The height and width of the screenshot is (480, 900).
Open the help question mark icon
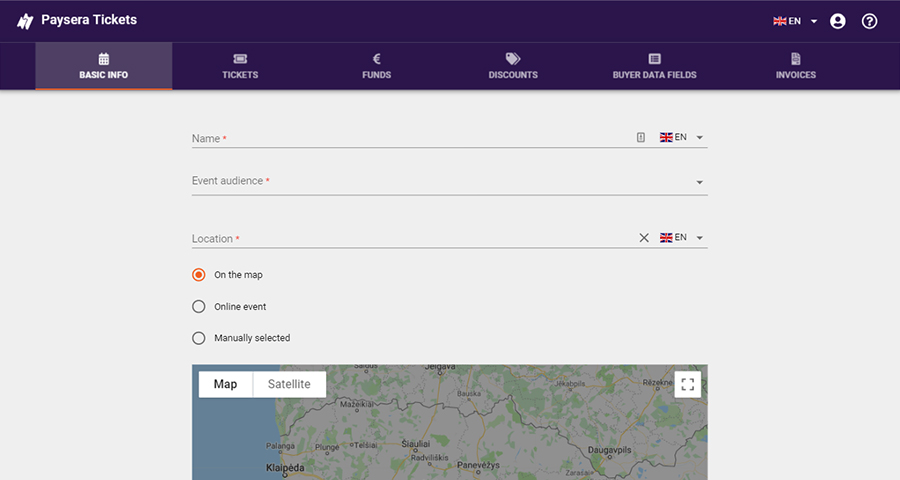869,21
